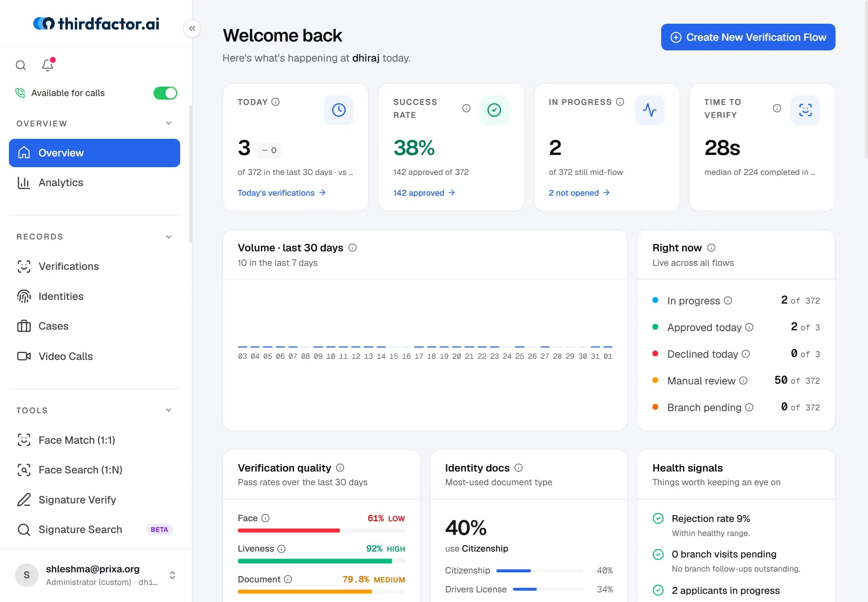Click green checkmark icon in Success Rate card
Image resolution: width=868 pixels, height=602 pixels.
click(494, 110)
